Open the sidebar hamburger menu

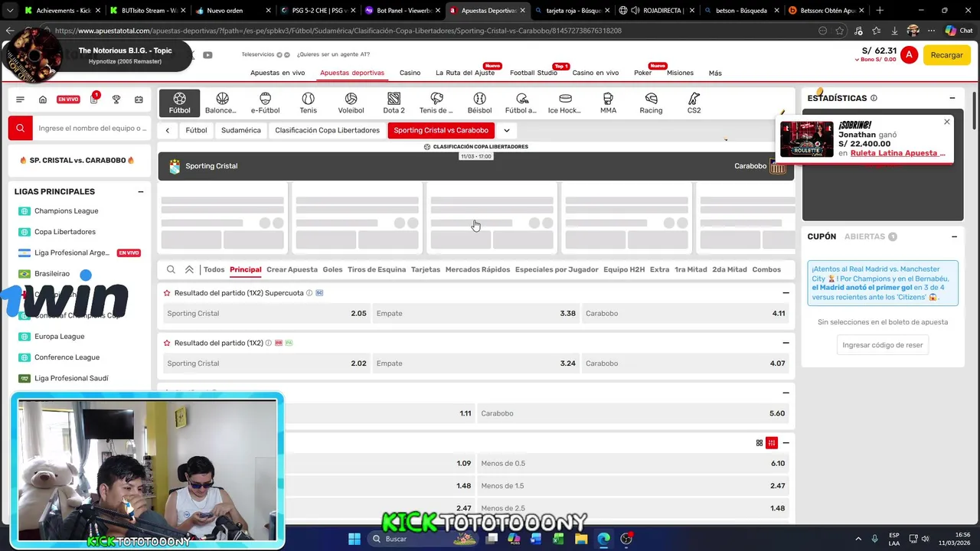point(20,99)
